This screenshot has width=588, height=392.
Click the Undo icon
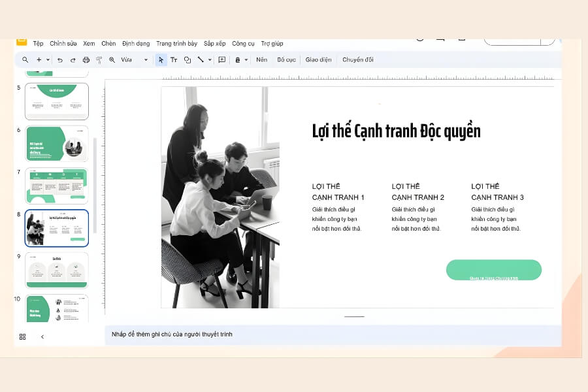[x=59, y=59]
